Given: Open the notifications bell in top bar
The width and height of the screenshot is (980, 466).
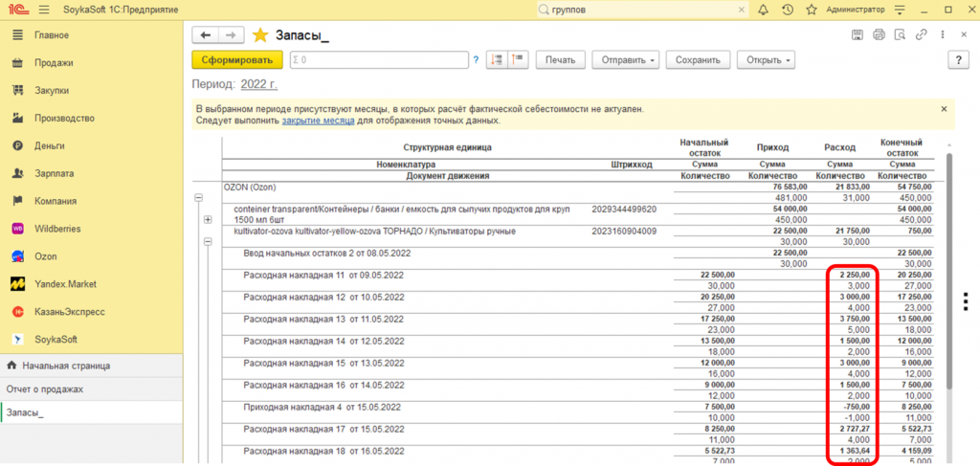Looking at the screenshot, I should (763, 10).
